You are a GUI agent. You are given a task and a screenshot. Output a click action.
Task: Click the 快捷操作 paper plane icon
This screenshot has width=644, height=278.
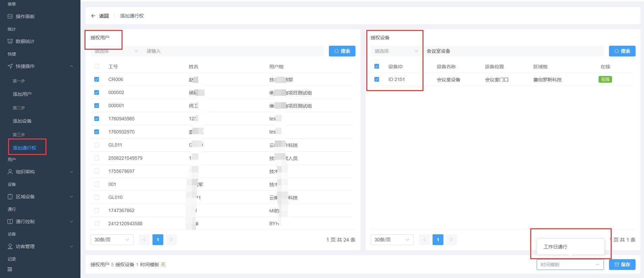tap(10, 66)
